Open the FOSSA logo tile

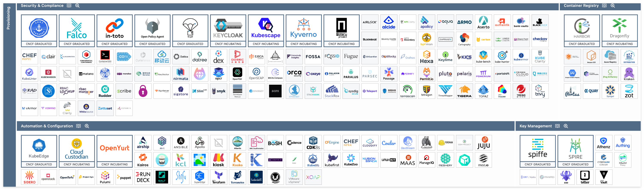313,57
